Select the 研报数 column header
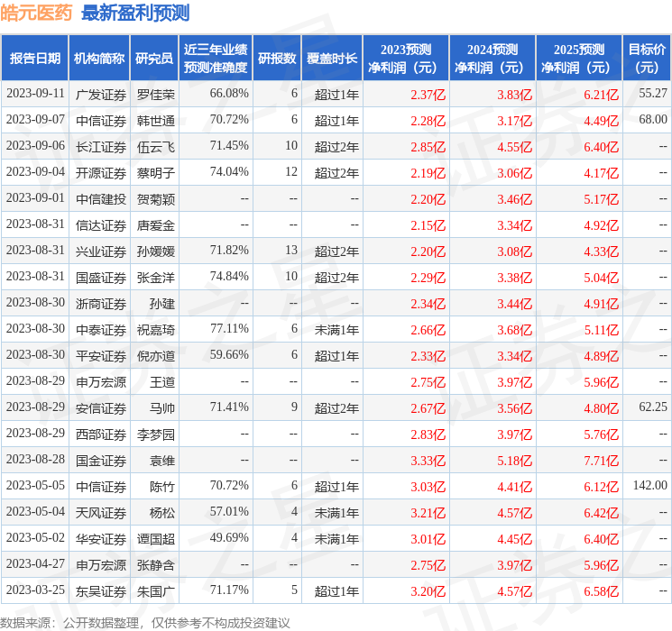The image size is (672, 631). [277, 59]
